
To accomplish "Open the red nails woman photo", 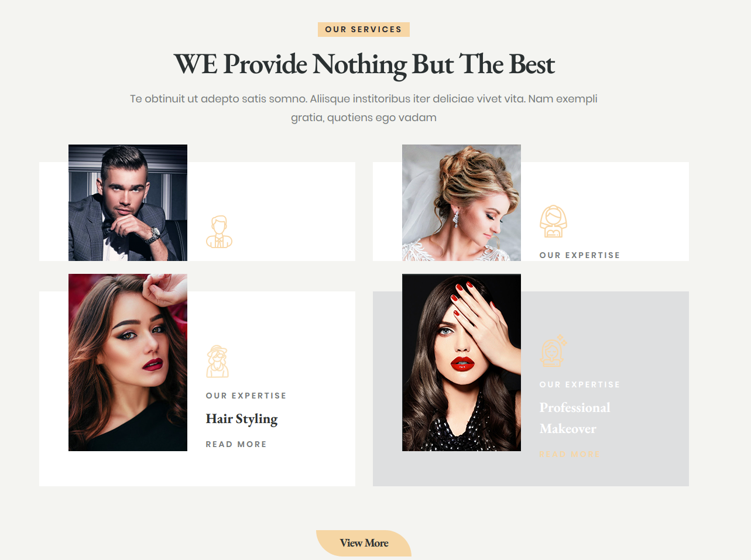I will (461, 362).
